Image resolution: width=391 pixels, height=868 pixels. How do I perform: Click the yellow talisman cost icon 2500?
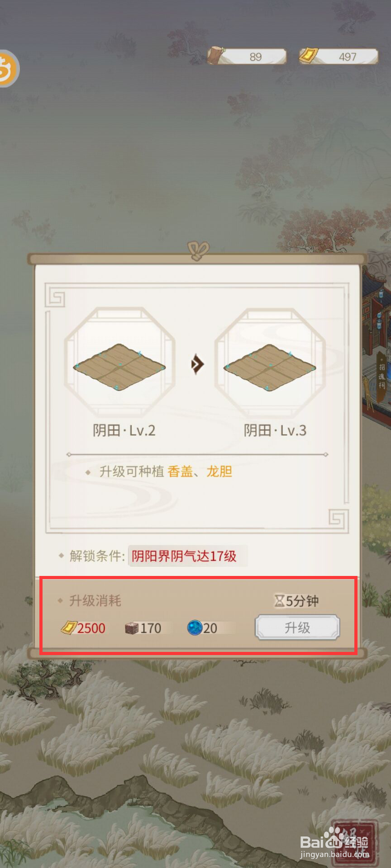[69, 628]
